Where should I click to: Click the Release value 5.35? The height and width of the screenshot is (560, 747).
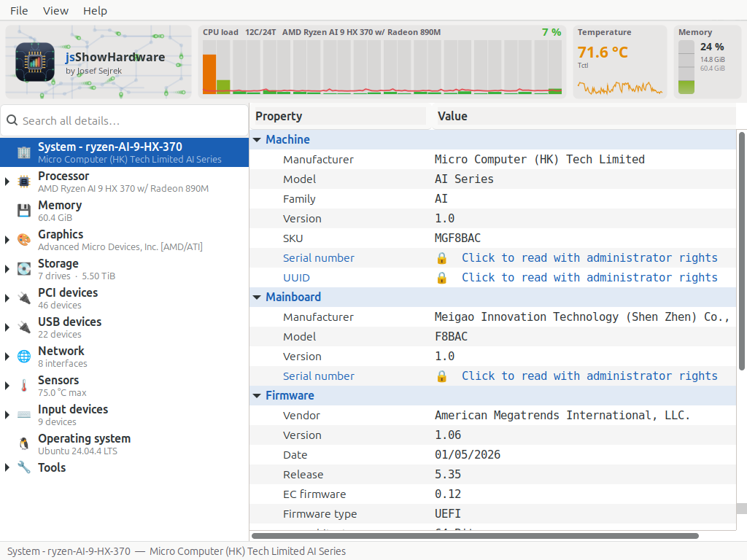448,474
